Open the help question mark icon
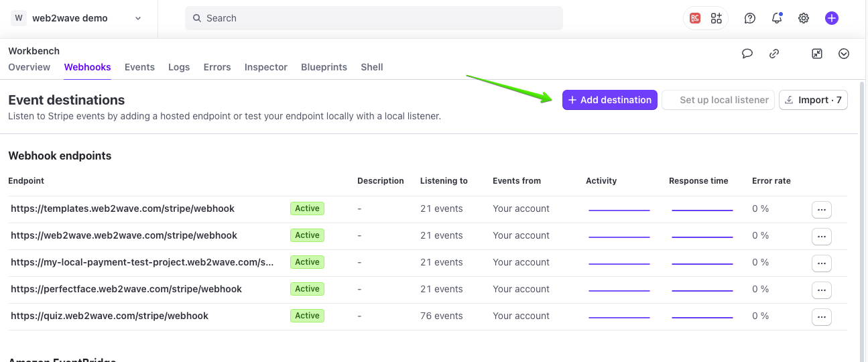Screen dimensions: 868x362 click(x=750, y=18)
